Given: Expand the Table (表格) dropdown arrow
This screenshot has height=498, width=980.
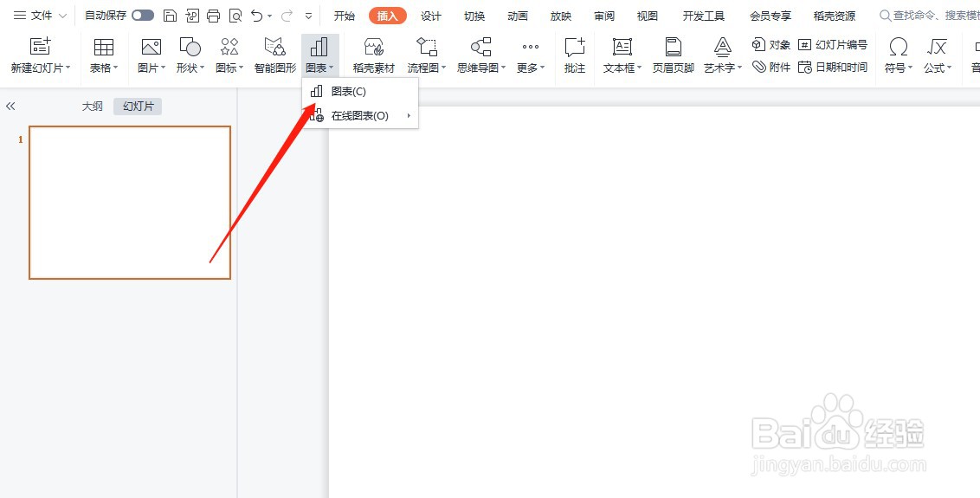Looking at the screenshot, I should coord(116,68).
